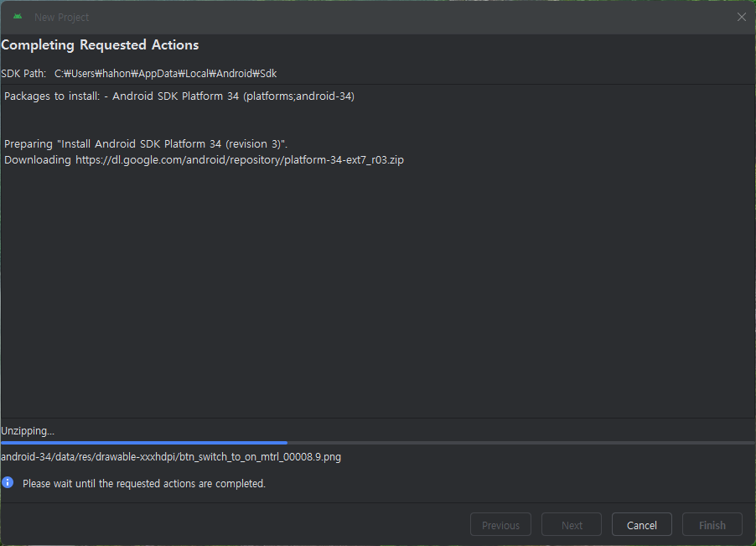Click the Android logo icon in title bar
The width and height of the screenshot is (756, 546).
point(18,17)
